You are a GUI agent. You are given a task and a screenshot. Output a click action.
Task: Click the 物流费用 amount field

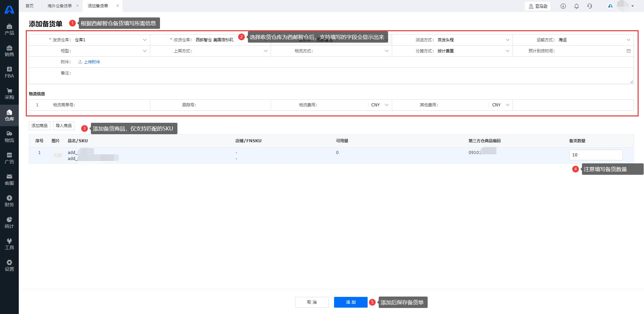click(x=343, y=105)
